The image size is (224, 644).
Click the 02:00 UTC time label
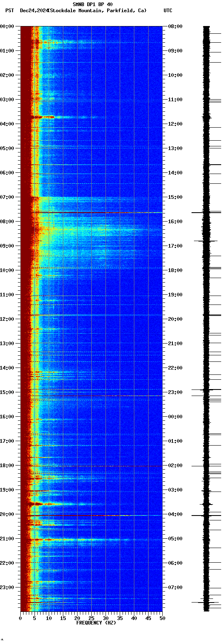click(x=175, y=466)
